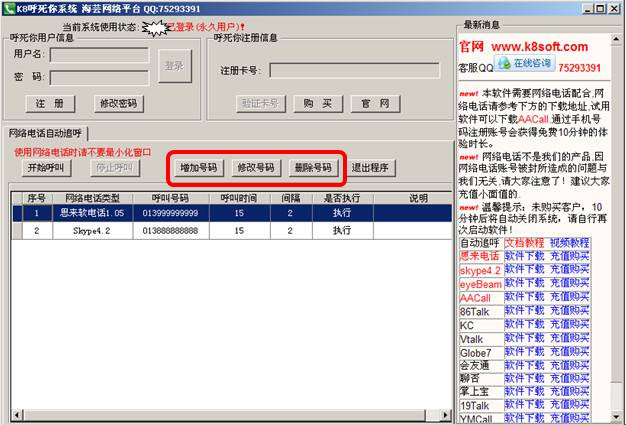The image size is (626, 425).
Task: Click the 修改密码 button
Action: point(119,104)
